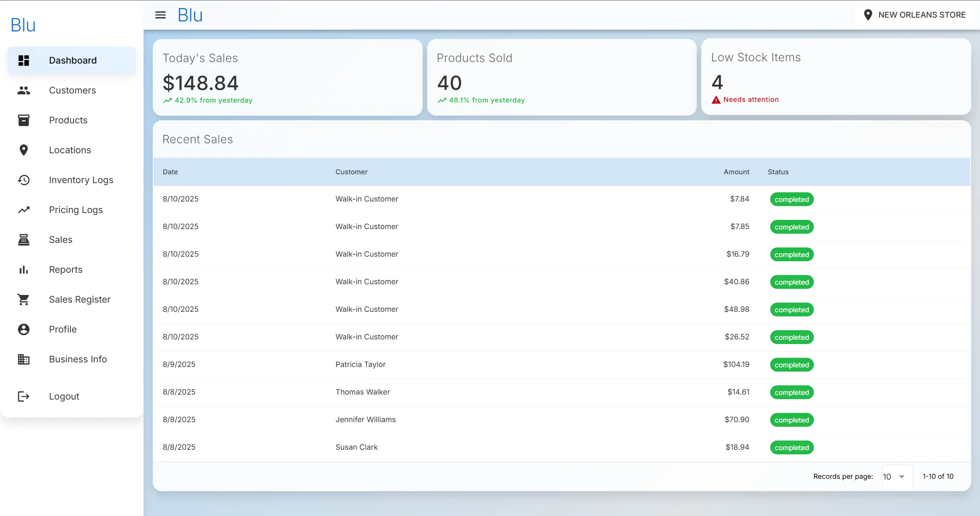The height and width of the screenshot is (516, 980).
Task: Select the Sales cash register icon
Action: point(24,239)
